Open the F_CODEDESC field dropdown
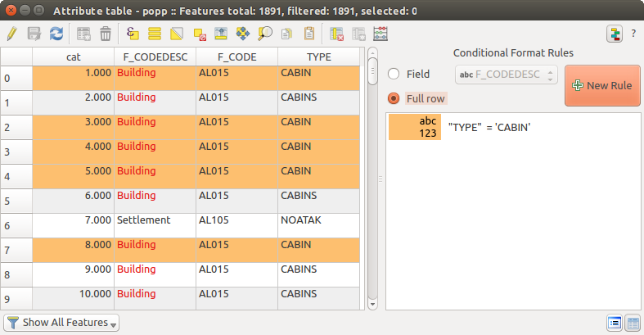The image size is (644, 335). click(506, 75)
